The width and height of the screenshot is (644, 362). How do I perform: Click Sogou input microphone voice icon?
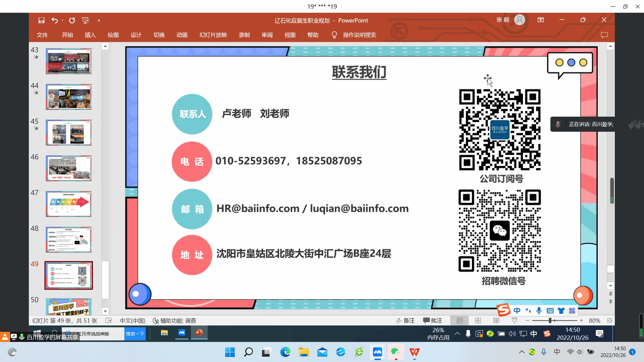(539, 311)
